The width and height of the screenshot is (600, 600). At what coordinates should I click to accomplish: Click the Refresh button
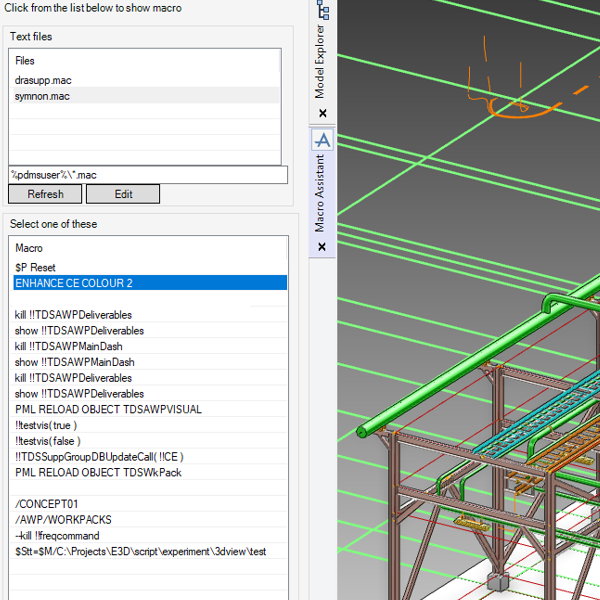click(45, 194)
